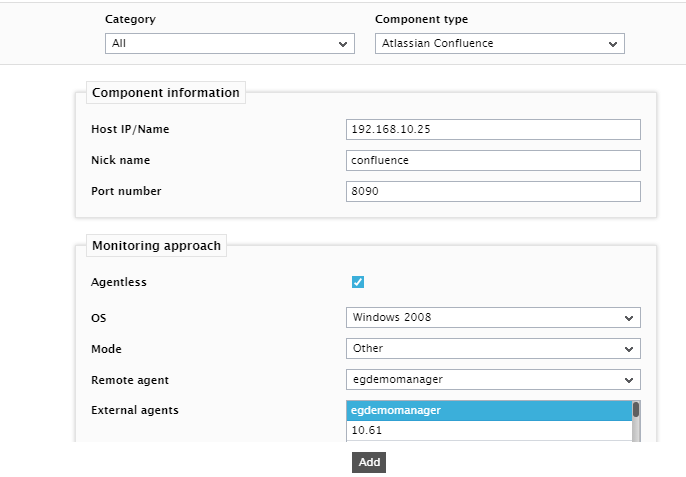This screenshot has height=477, width=686.
Task: Click the Nick name field with confluence
Action: [493, 161]
